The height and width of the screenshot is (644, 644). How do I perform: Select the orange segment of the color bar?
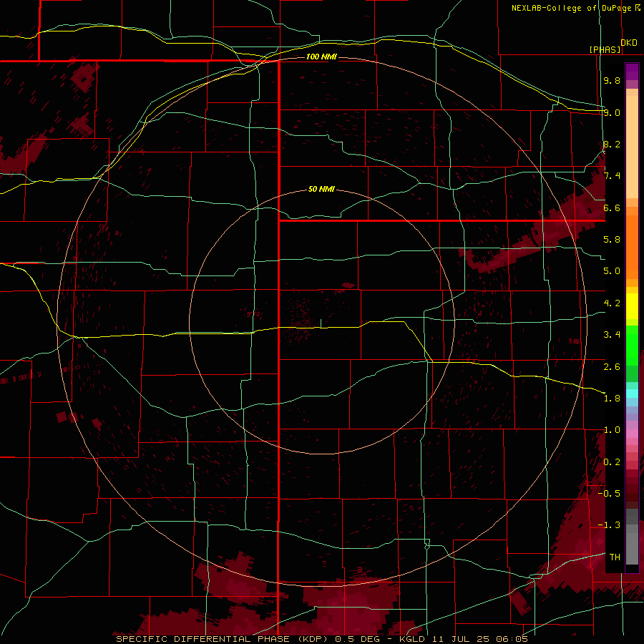(632, 246)
